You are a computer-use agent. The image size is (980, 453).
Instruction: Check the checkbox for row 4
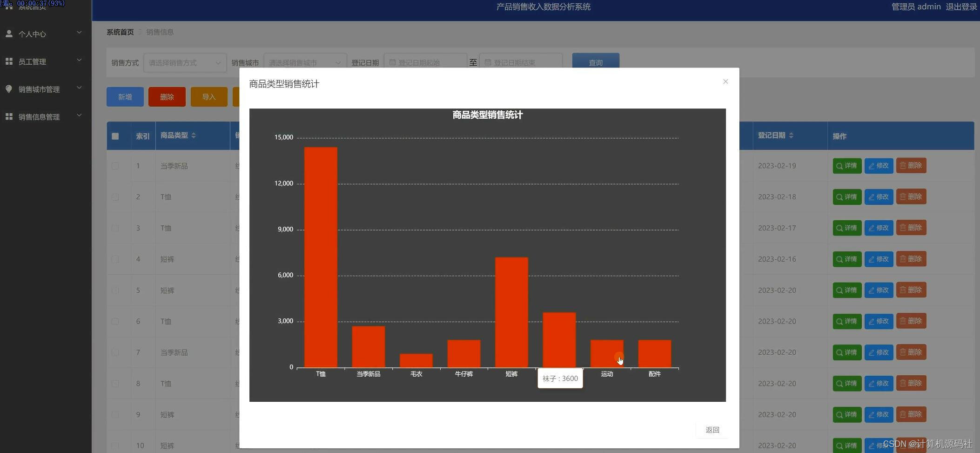click(x=115, y=259)
